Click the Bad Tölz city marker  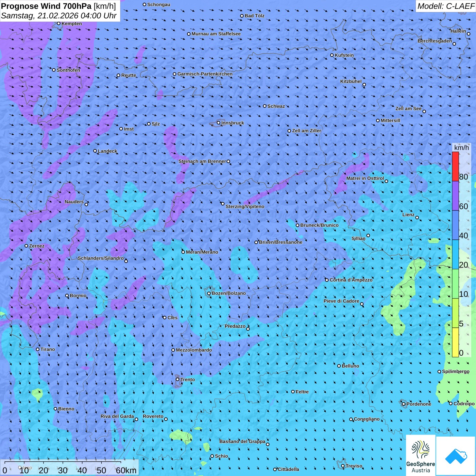coord(242,16)
